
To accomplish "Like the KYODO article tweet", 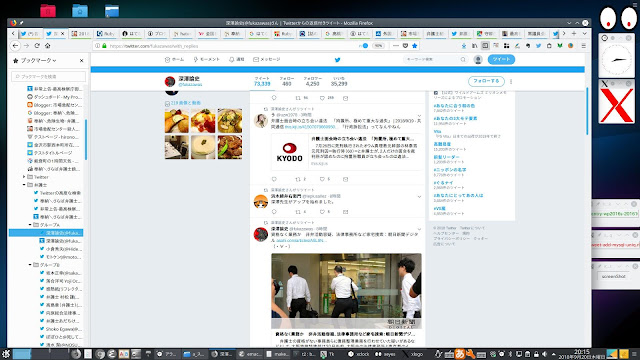I will pos(322,179).
